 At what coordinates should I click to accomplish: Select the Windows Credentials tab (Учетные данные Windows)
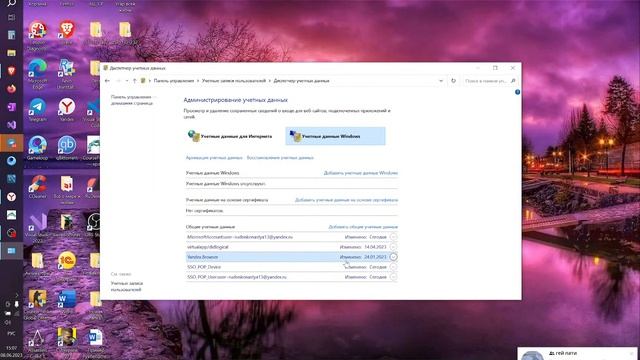(335, 136)
